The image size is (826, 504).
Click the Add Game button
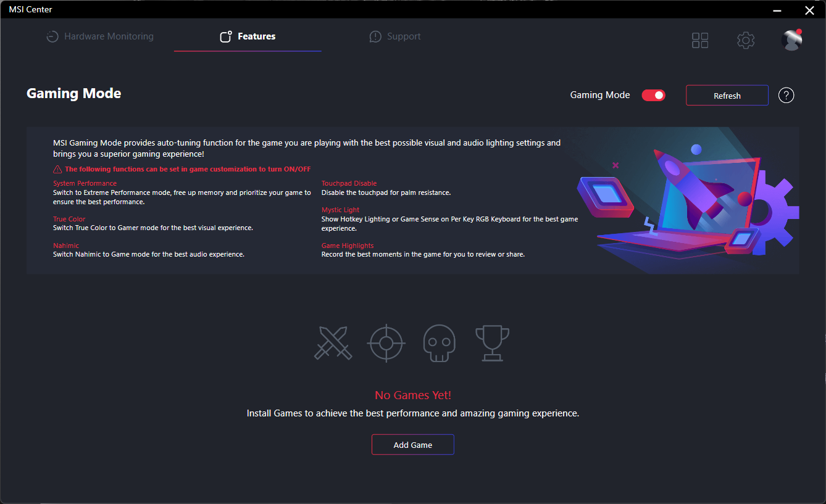coord(413,445)
